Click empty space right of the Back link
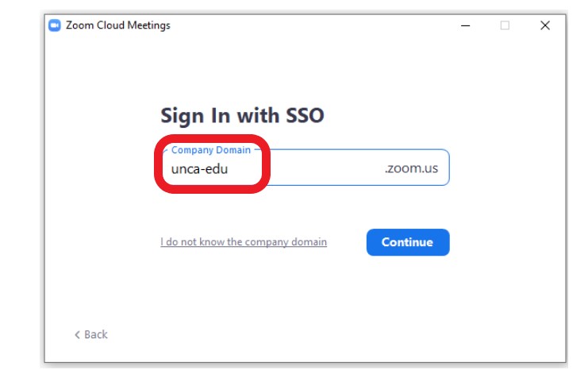The image size is (588, 378). coord(278,334)
